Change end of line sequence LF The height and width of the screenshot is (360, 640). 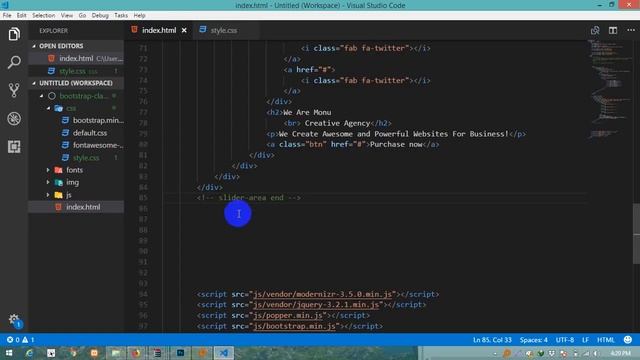click(585, 340)
